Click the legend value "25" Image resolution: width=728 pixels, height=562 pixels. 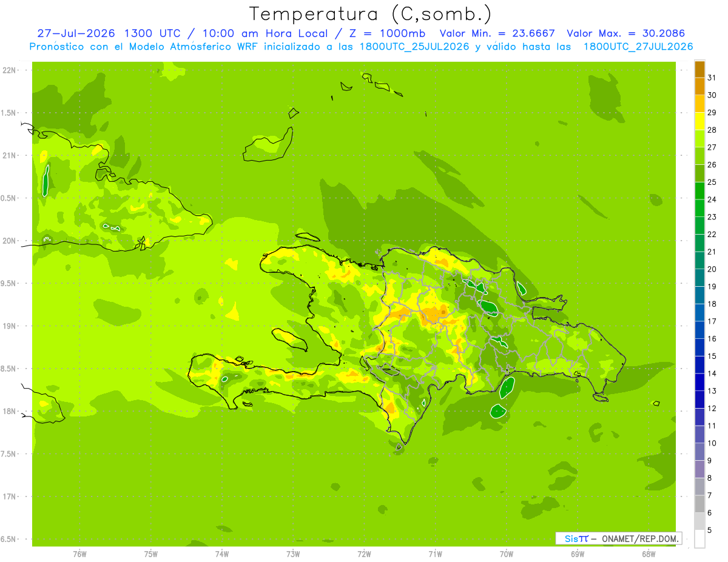click(x=712, y=182)
